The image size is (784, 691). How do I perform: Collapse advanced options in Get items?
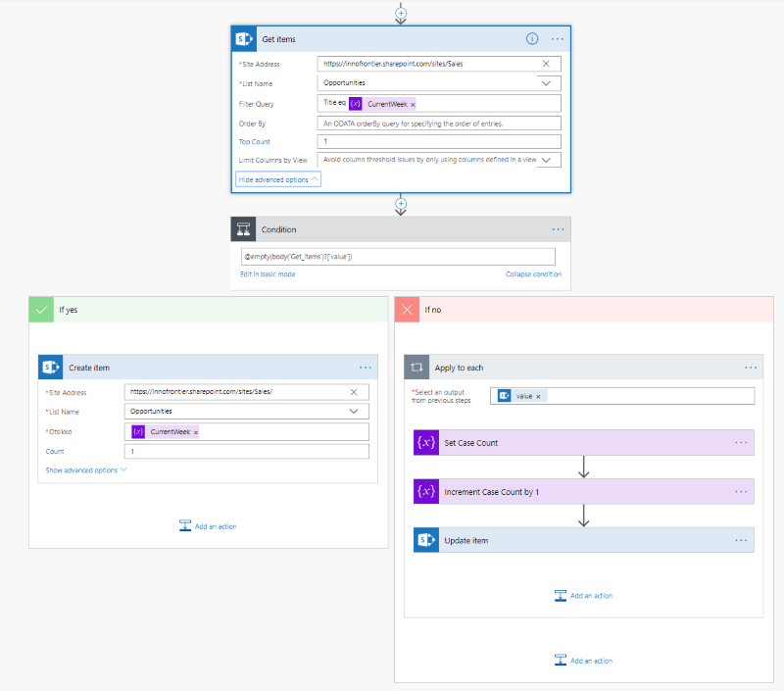click(x=278, y=179)
